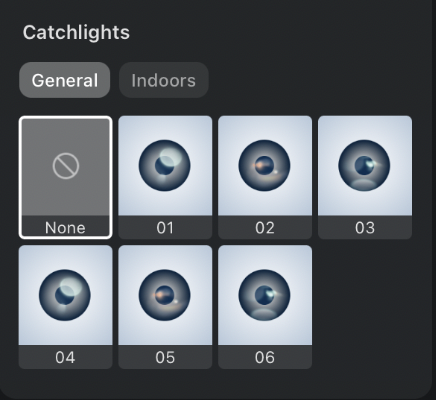This screenshot has width=436, height=400.
Task: Select the gray None thumbnail background
Action: tap(66, 167)
